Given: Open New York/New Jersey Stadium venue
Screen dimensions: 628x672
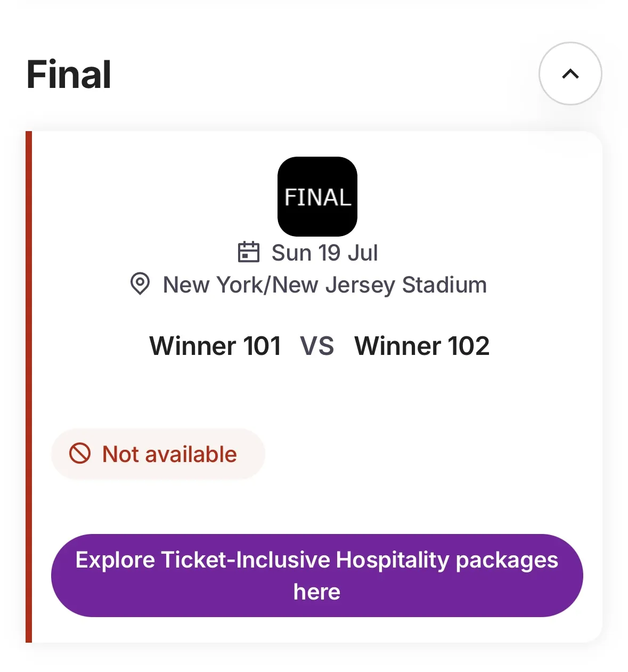Looking at the screenshot, I should point(324,285).
